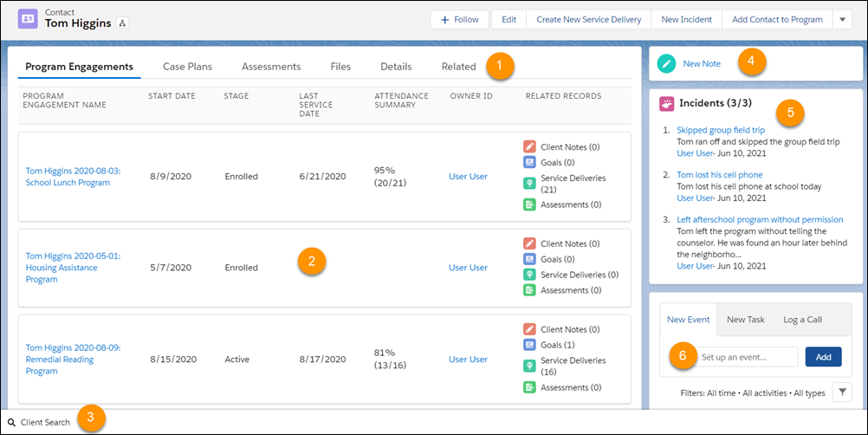Click the Start Date column header
The image size is (868, 435).
[x=172, y=95]
